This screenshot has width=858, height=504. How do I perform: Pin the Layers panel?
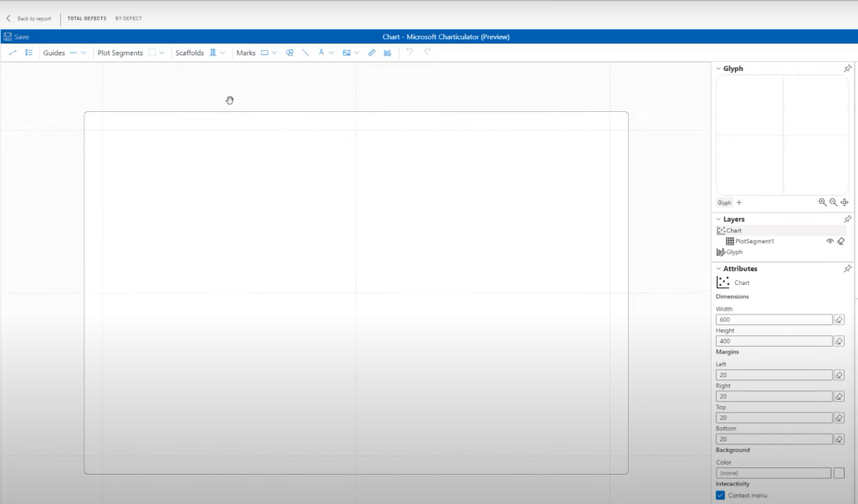click(x=848, y=219)
